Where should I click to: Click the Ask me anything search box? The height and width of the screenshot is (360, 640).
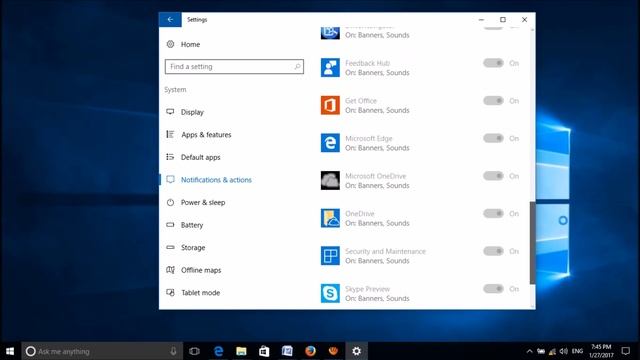102,351
